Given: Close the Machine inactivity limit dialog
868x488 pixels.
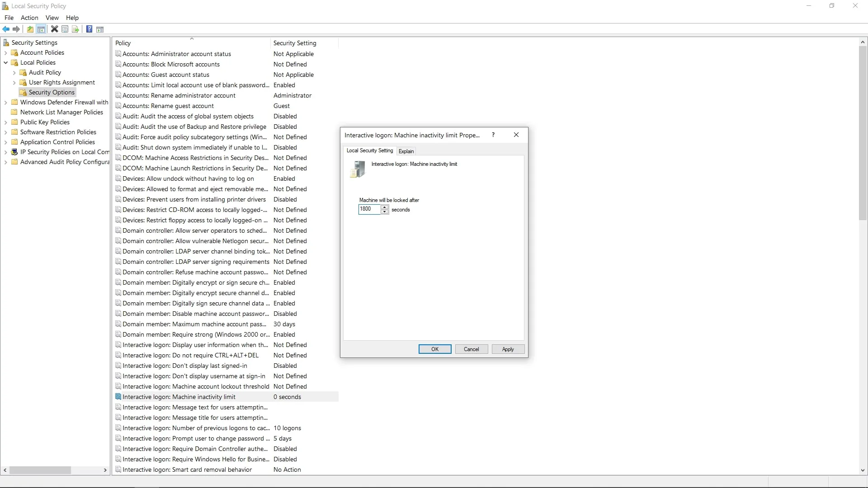Looking at the screenshot, I should pos(516,135).
